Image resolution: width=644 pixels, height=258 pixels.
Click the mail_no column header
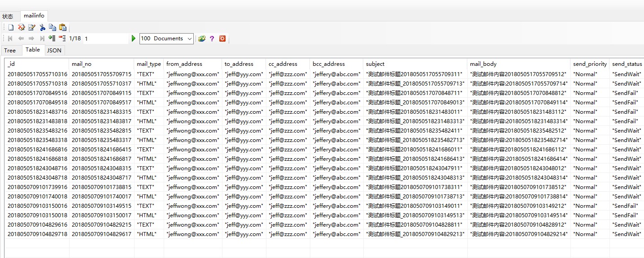[101, 64]
